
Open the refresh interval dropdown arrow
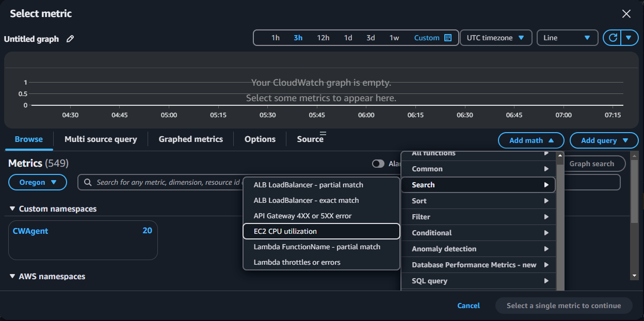click(x=629, y=38)
